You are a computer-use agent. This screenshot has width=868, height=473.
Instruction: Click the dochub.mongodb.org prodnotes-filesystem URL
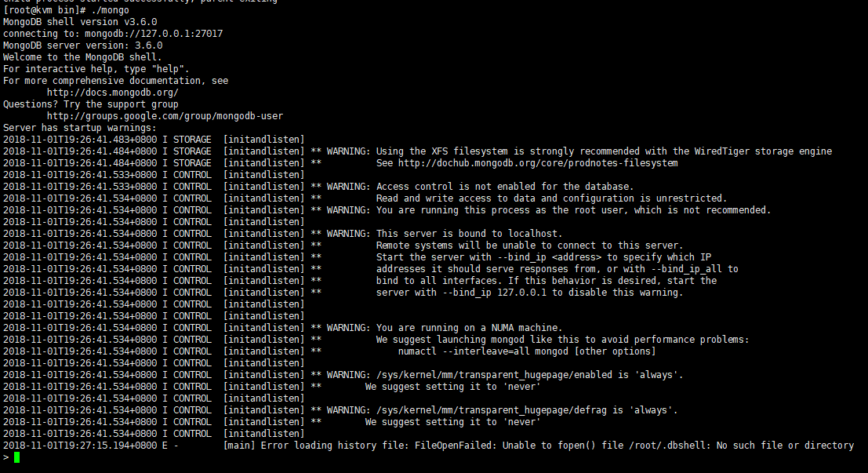(x=538, y=163)
